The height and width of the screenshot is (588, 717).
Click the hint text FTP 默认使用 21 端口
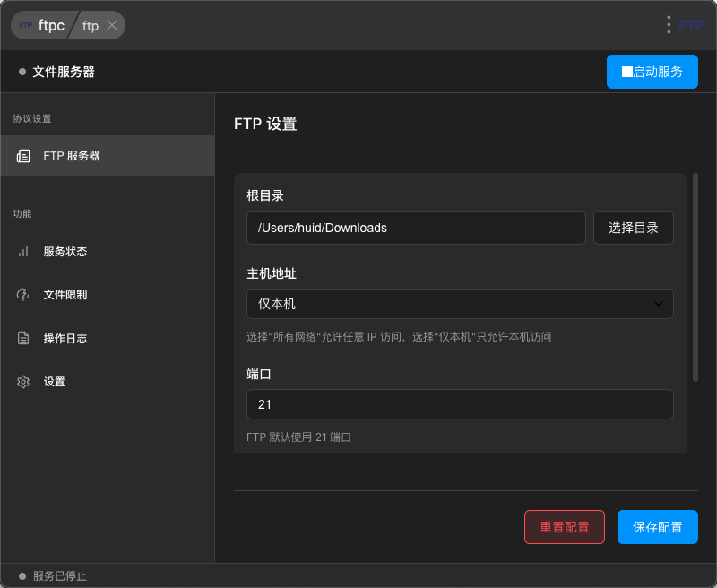pos(298,437)
